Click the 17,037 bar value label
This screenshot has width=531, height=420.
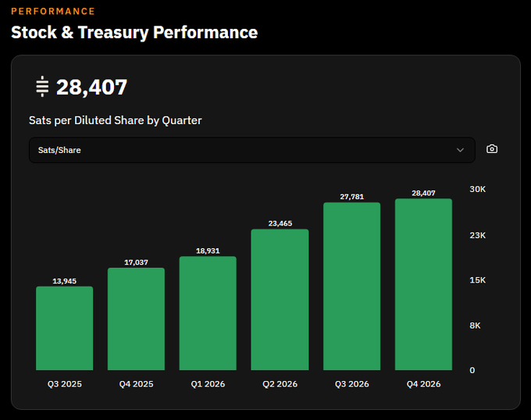(x=136, y=262)
